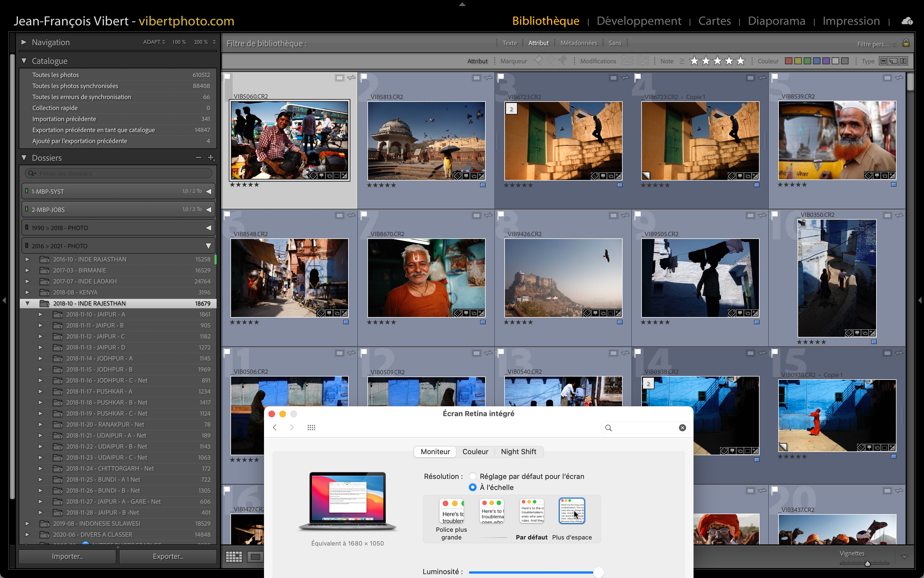The image size is (924, 578).
Task: Open toolbar options dropdown arrow bottom right
Action: click(x=904, y=557)
